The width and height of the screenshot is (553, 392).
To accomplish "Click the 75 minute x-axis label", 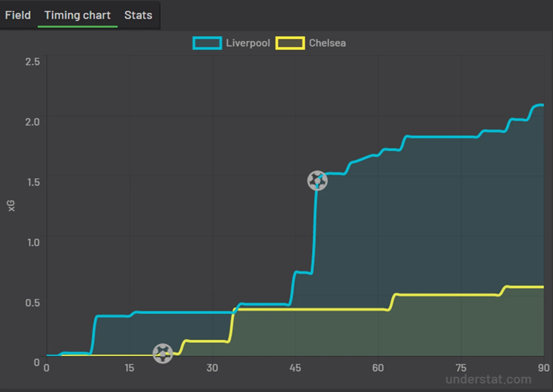I will point(461,368).
